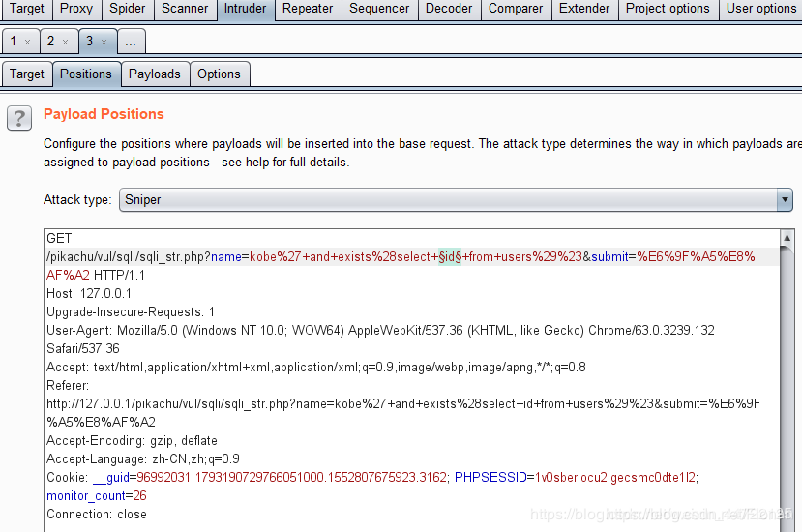802x532 pixels.
Task: Click the name parameter in request URL
Action: click(x=226, y=256)
